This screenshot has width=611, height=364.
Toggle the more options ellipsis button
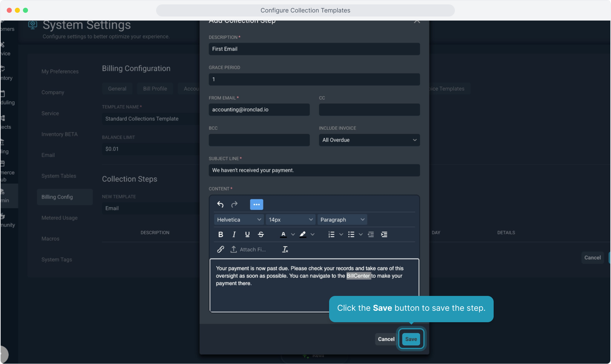pyautogui.click(x=256, y=204)
